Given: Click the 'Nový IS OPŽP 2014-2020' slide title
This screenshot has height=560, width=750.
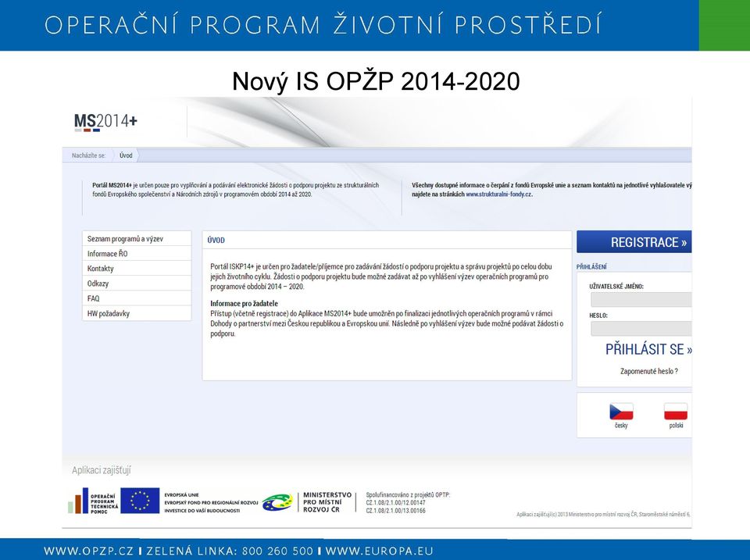Looking at the screenshot, I should click(x=376, y=81).
